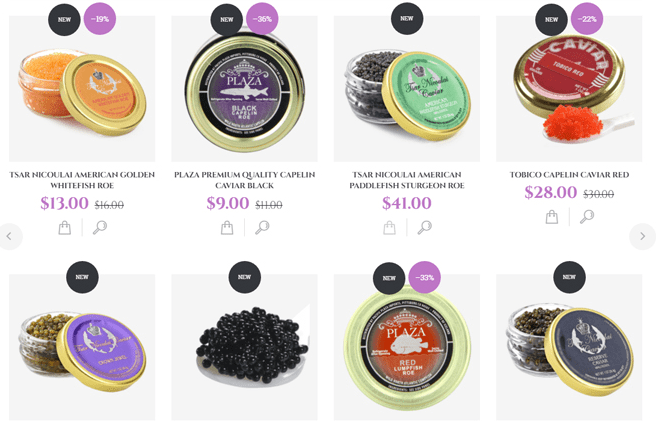
Task: Select the Plaza Black Capelin Roe tin image
Action: tap(244, 89)
